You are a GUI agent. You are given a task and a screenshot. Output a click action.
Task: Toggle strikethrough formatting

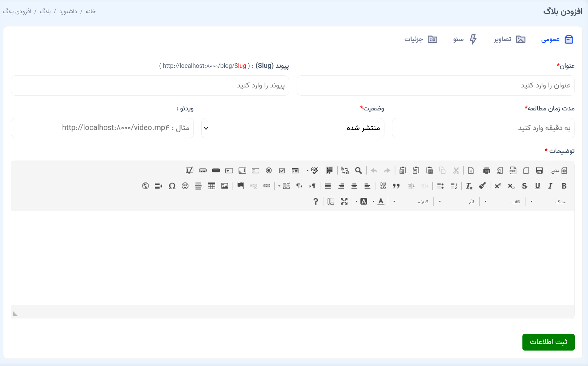(524, 186)
